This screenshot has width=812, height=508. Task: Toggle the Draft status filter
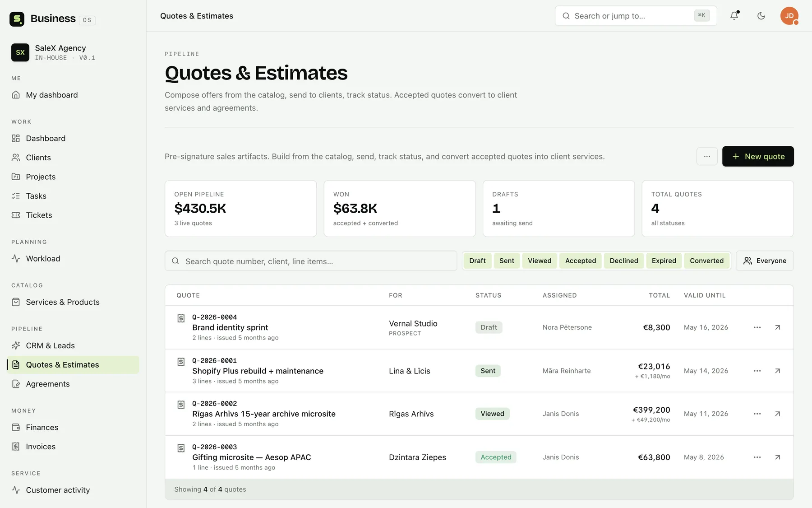(477, 261)
